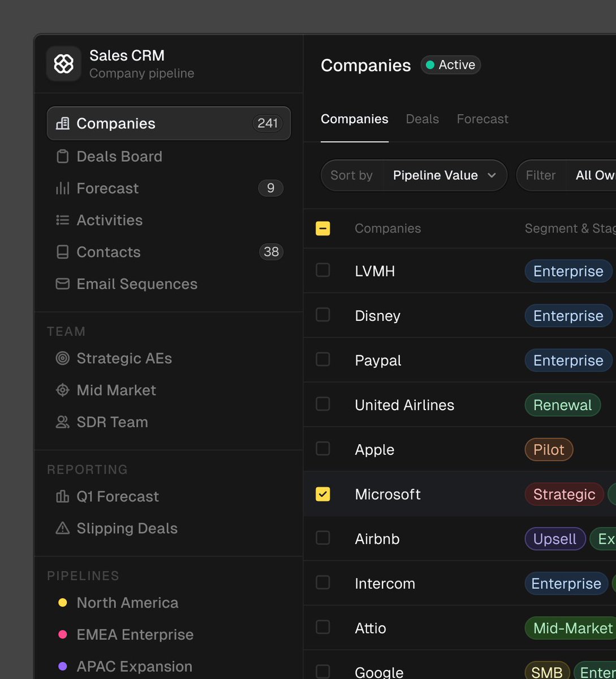616x679 pixels.
Task: Click the Pilot tag on Apple row
Action: click(549, 449)
